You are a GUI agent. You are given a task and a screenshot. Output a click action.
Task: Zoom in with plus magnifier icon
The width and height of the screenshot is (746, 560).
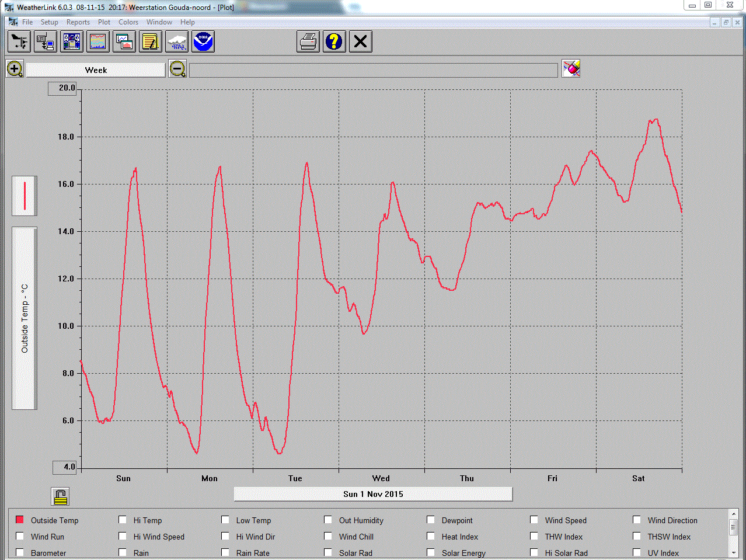tap(15, 69)
